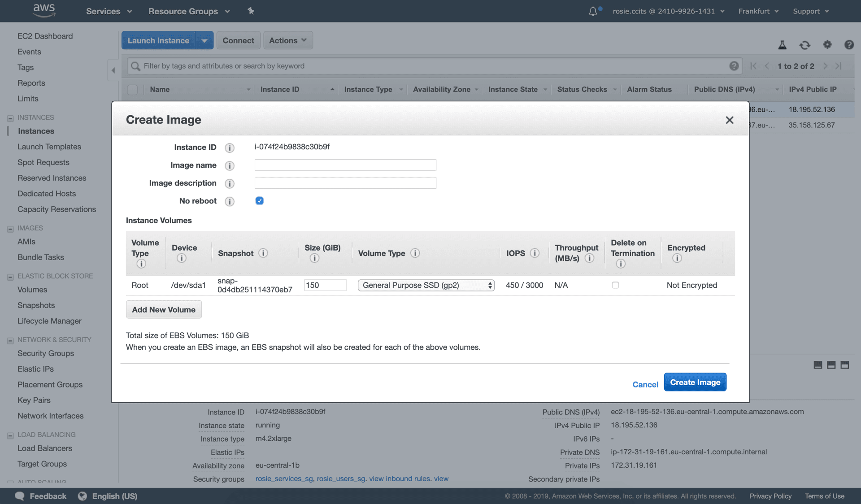This screenshot has height=504, width=861.
Task: Click the help question mark icon in toolbar
Action: [849, 44]
